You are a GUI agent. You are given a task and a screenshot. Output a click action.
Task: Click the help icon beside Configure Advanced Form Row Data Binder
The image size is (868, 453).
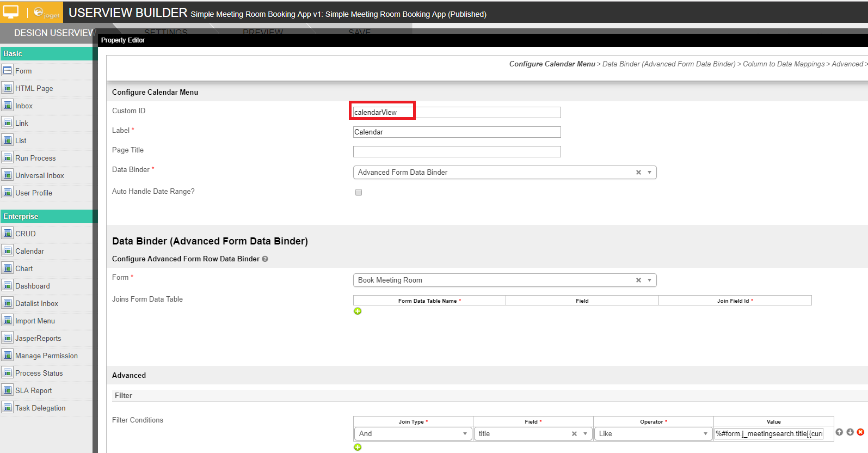coord(265,259)
